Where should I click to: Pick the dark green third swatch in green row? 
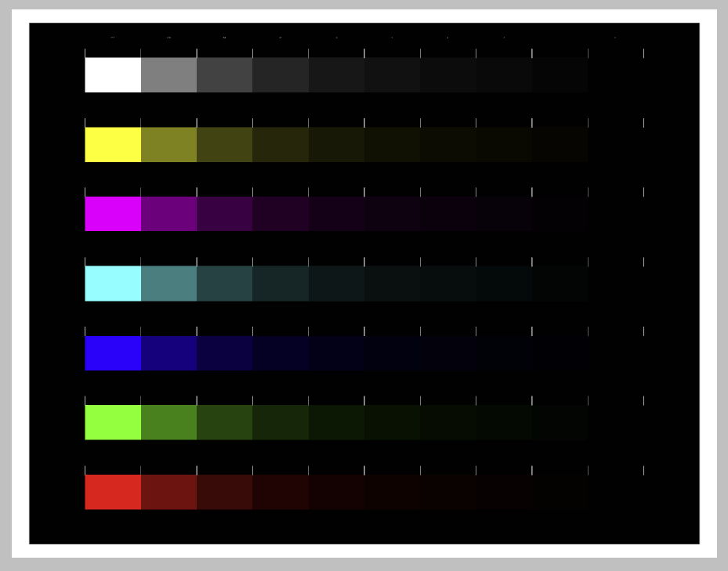point(225,422)
